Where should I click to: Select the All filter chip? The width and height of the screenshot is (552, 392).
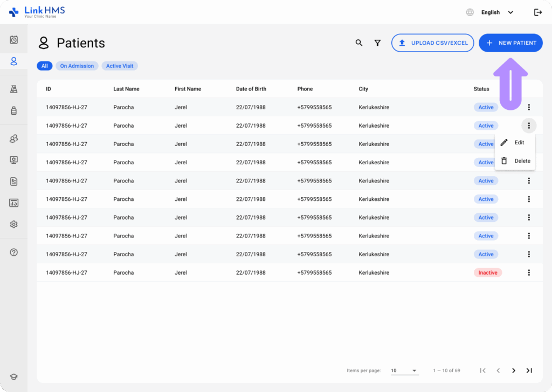point(44,66)
